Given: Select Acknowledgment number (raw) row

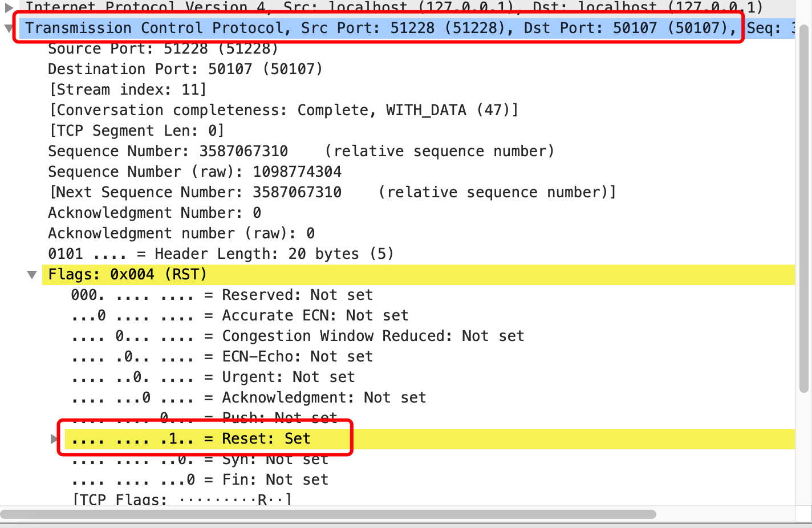Looking at the screenshot, I should click(181, 234).
